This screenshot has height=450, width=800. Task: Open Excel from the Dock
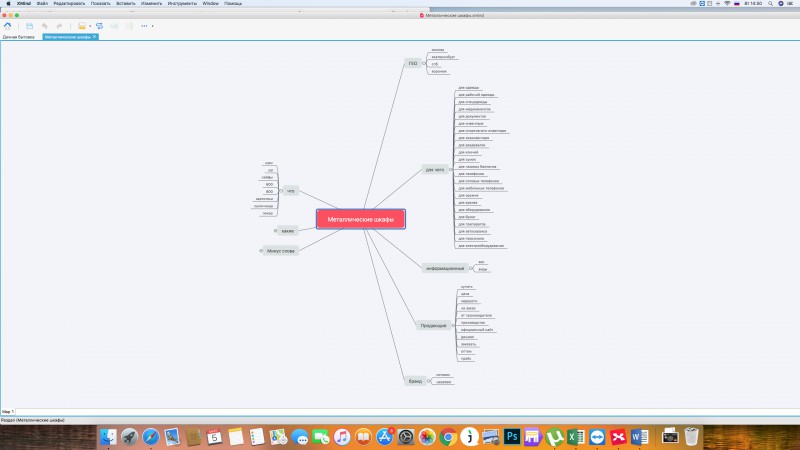click(576, 437)
